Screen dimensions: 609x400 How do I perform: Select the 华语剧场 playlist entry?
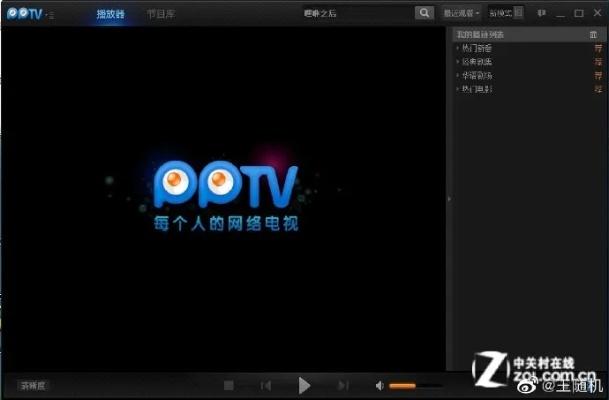point(477,75)
